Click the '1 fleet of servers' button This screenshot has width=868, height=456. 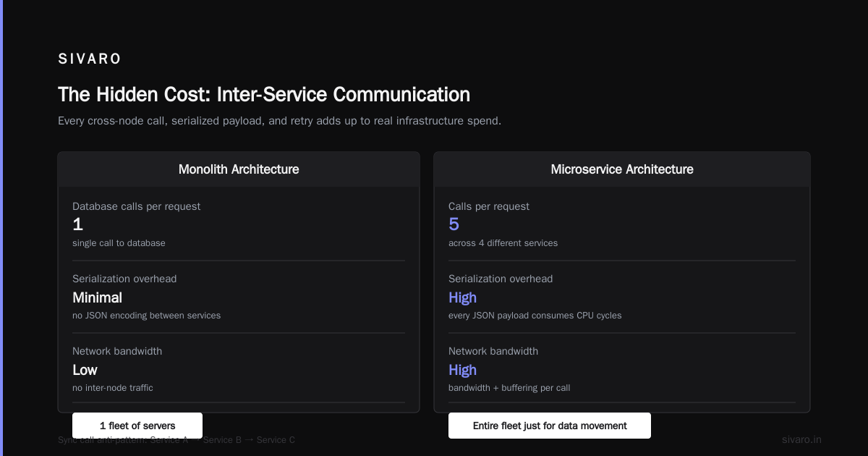tap(137, 426)
